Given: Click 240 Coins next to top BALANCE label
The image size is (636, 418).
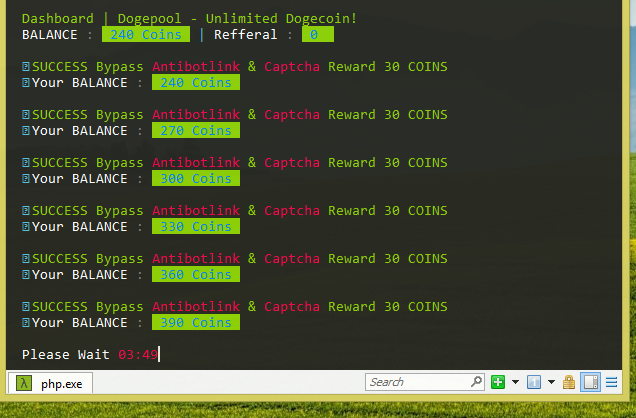Looking at the screenshot, I should (146, 34).
